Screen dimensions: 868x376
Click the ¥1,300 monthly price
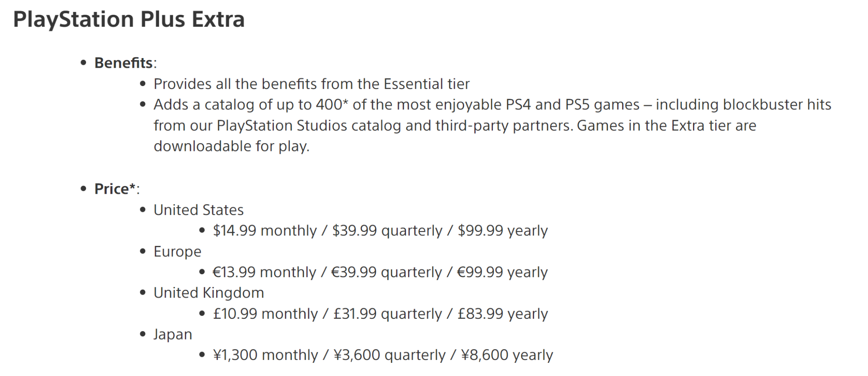(266, 355)
